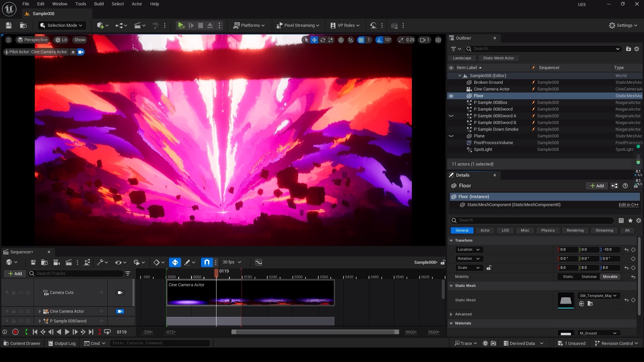Toggle the snapping magnet in Sequencer
The width and height of the screenshot is (644, 362).
click(206, 262)
